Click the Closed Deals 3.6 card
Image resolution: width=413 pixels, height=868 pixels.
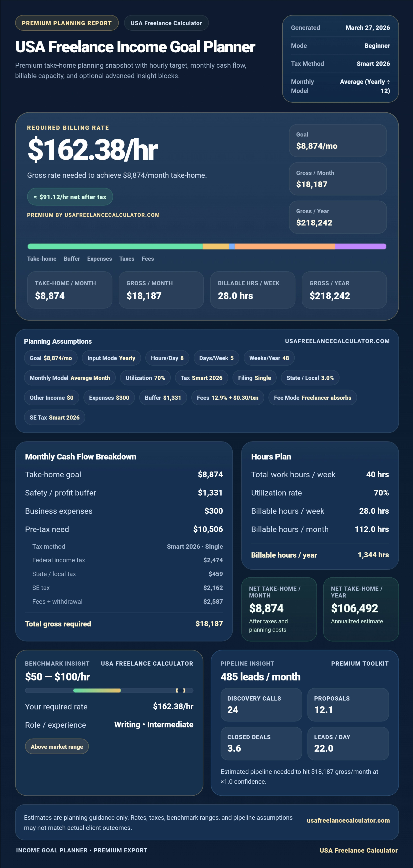point(261,743)
